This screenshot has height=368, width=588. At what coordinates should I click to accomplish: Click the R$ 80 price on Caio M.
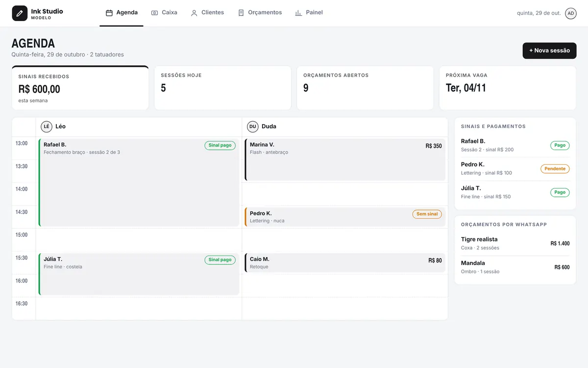pos(435,261)
